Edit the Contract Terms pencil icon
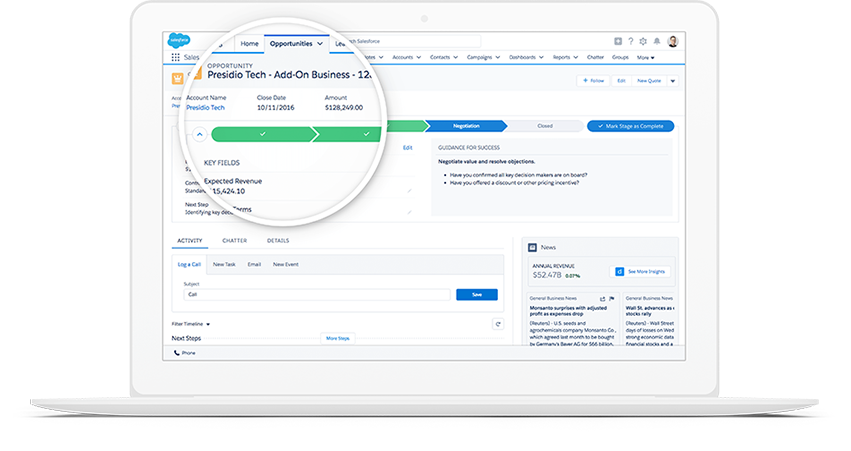 [x=409, y=190]
